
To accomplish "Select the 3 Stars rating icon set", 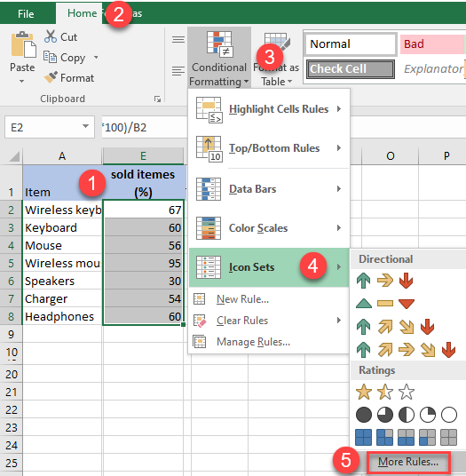I will 384,392.
